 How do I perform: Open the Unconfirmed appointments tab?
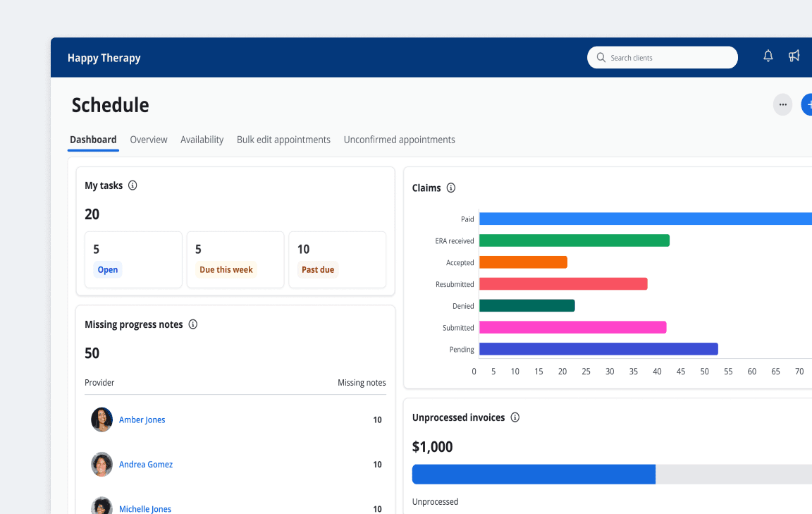[x=399, y=140]
